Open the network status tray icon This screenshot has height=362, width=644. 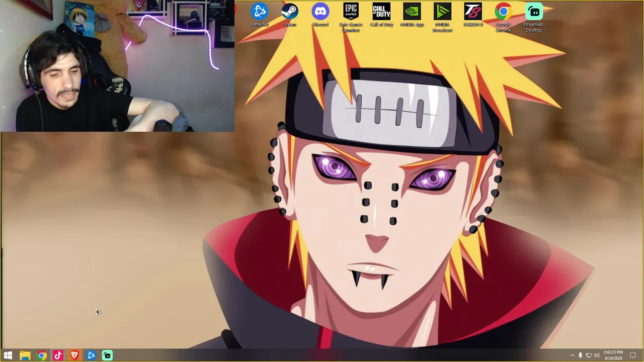tap(588, 355)
